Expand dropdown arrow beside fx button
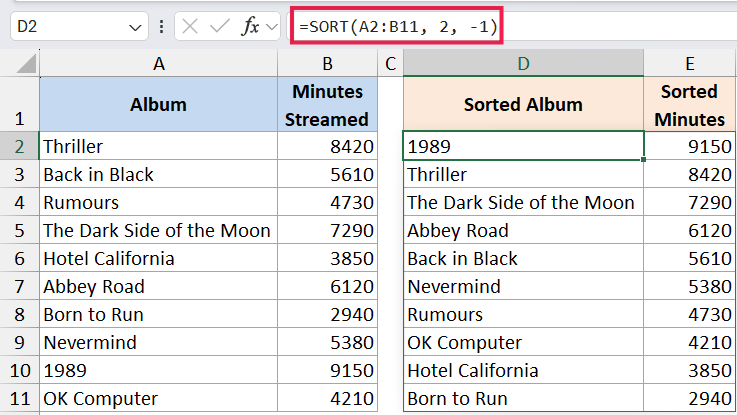The width and height of the screenshot is (737, 415). 272,27
